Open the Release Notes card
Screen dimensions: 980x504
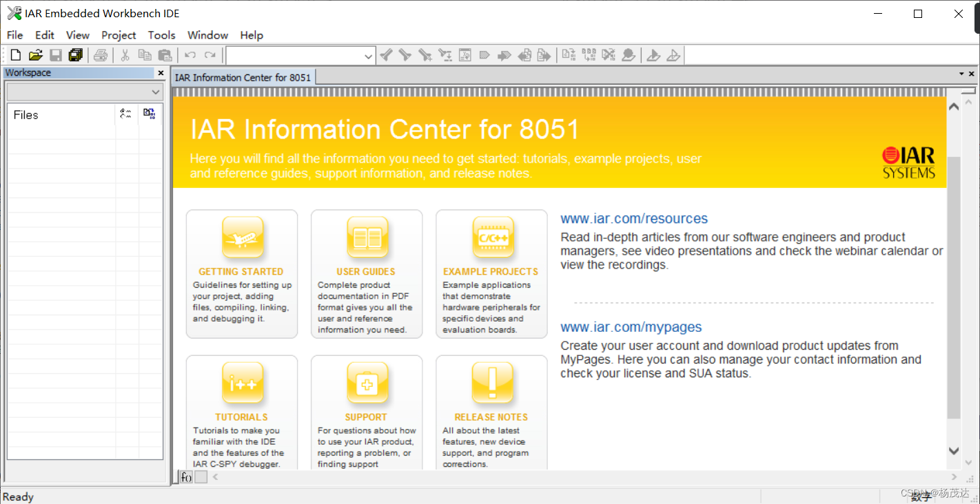click(491, 412)
